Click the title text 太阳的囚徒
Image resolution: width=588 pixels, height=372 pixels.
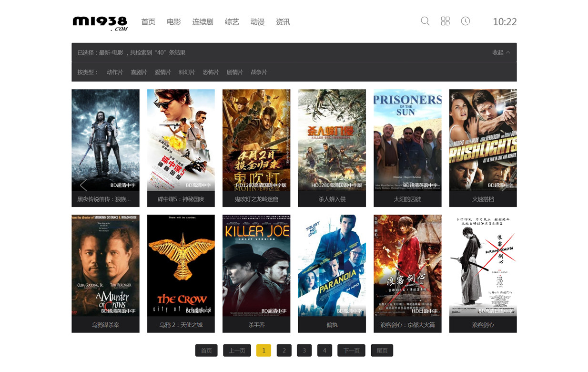[x=407, y=199]
